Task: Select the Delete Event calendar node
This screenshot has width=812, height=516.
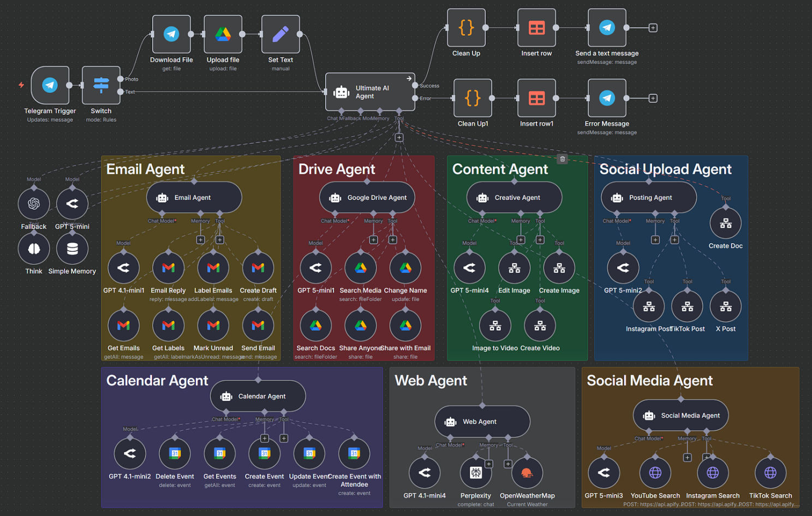Action: pos(175,454)
